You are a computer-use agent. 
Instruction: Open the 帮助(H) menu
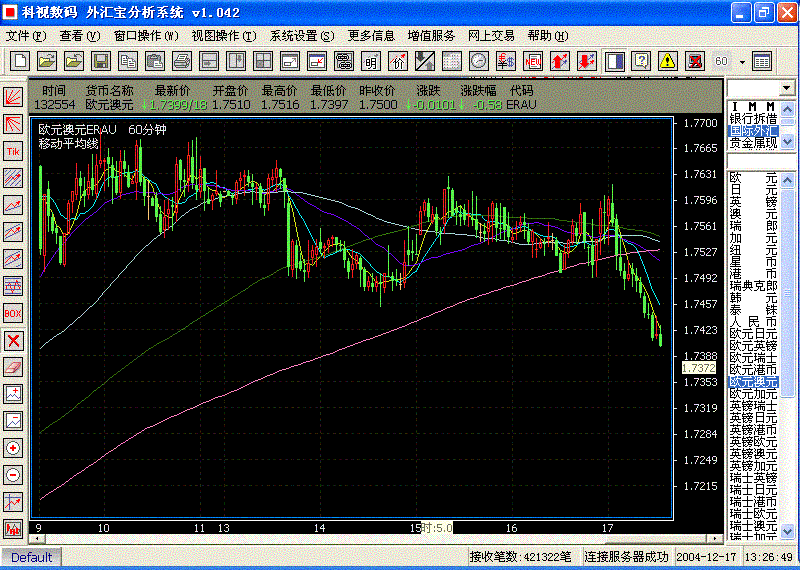548,36
